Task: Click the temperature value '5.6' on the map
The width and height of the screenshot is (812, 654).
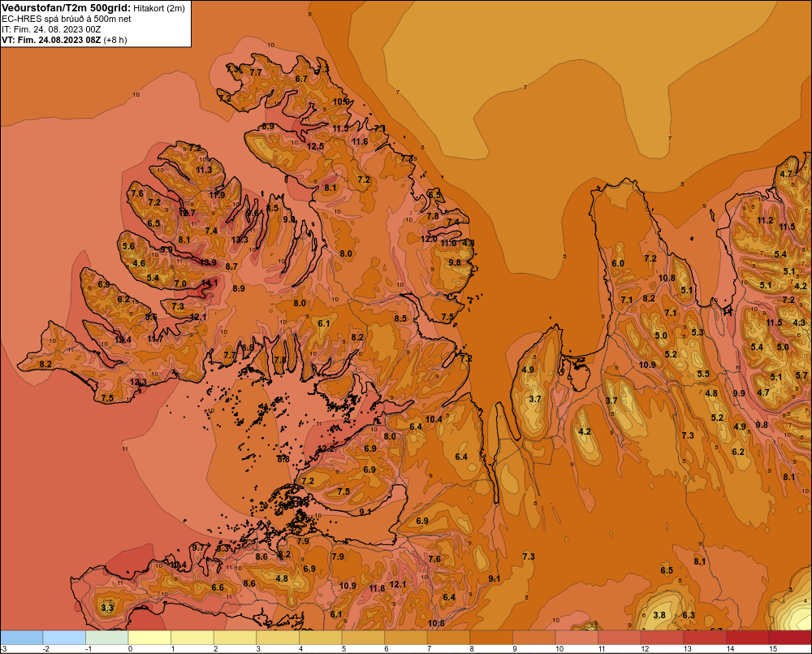Action: pos(128,247)
